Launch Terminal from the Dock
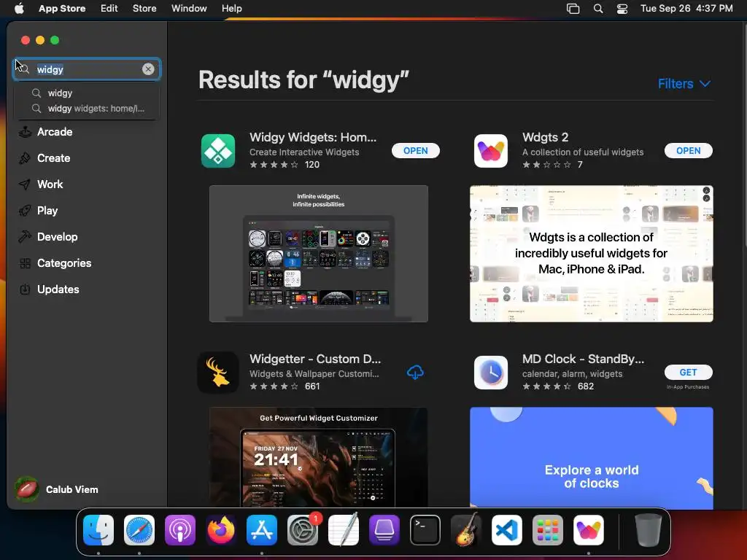This screenshot has height=560, width=747. [425, 530]
